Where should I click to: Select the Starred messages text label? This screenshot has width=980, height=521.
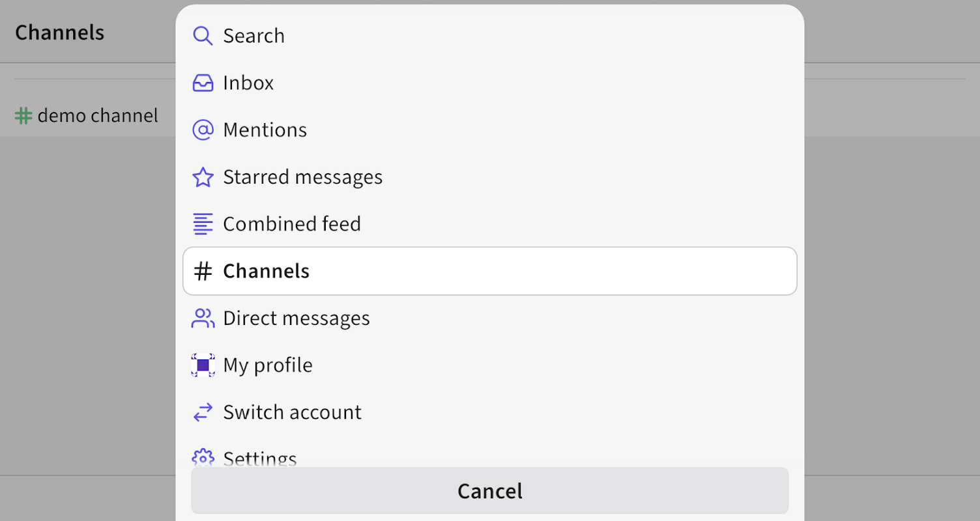tap(302, 177)
